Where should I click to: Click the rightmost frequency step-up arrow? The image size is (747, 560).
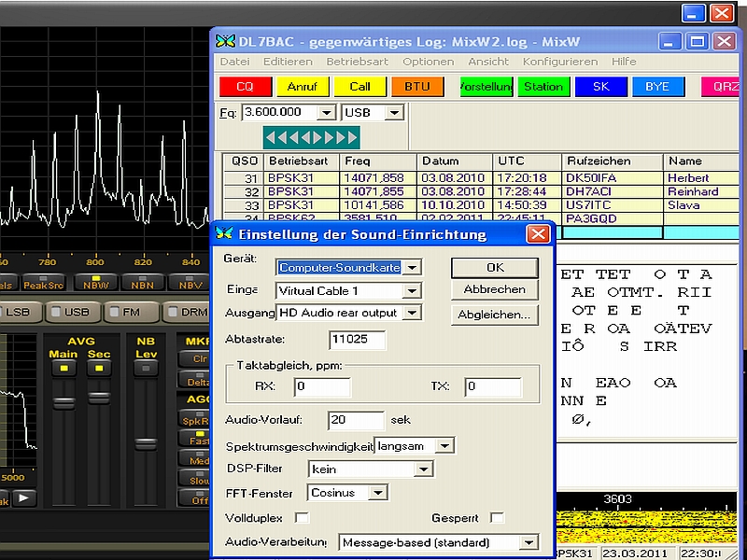pyautogui.click(x=352, y=137)
